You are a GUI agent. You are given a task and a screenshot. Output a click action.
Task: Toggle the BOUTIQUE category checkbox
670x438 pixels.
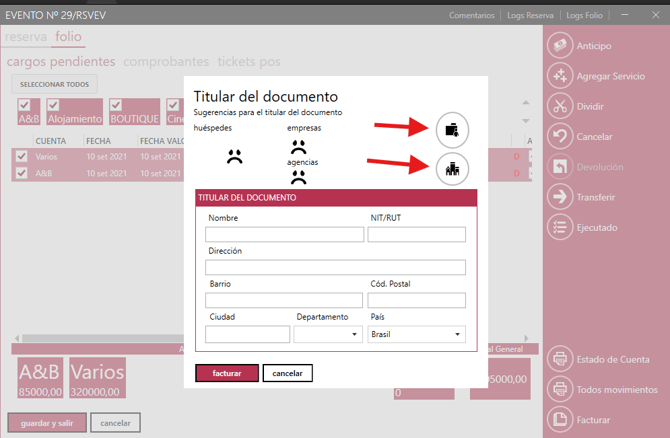click(x=116, y=105)
